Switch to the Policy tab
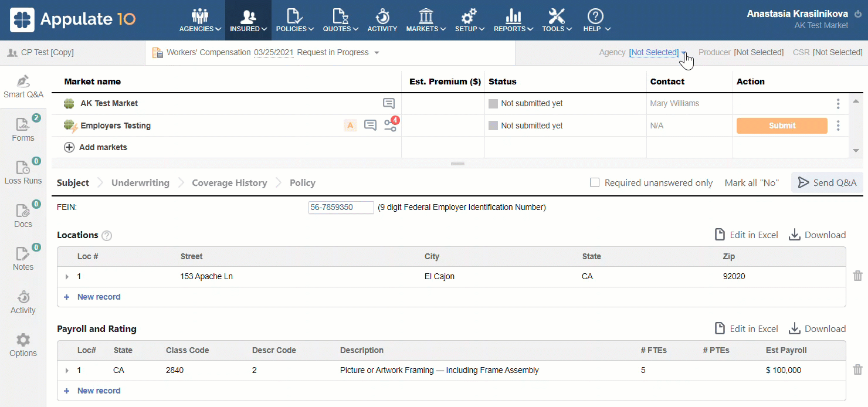The image size is (868, 407). [x=303, y=183]
